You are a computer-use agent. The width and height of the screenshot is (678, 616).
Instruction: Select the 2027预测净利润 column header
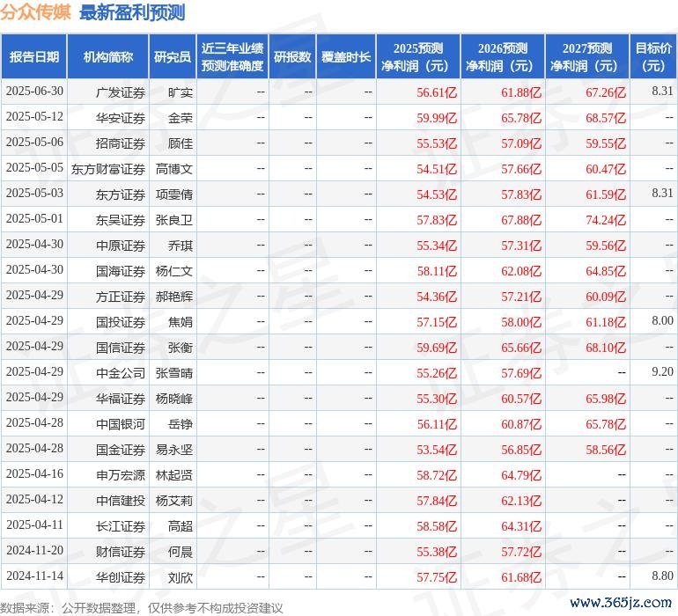tap(587, 56)
